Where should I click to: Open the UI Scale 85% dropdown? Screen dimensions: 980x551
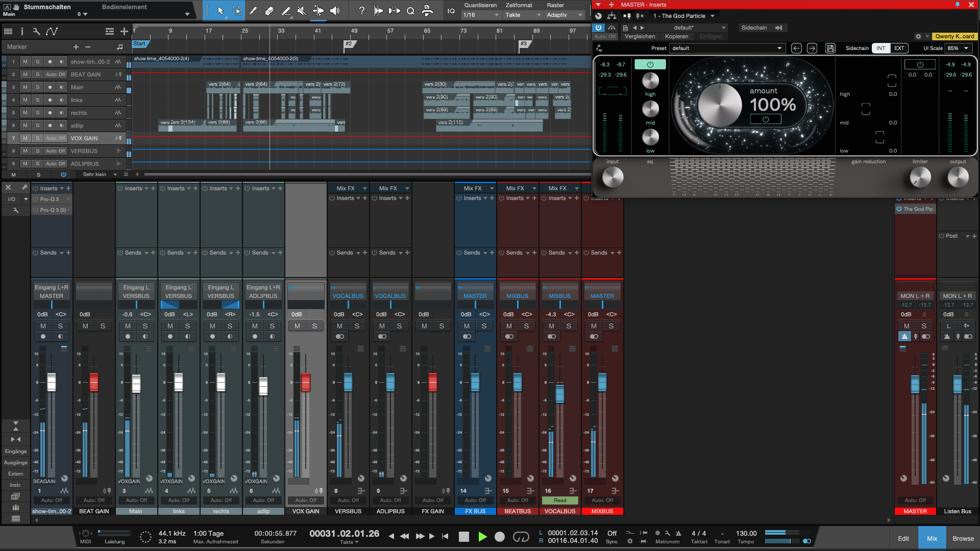[959, 48]
